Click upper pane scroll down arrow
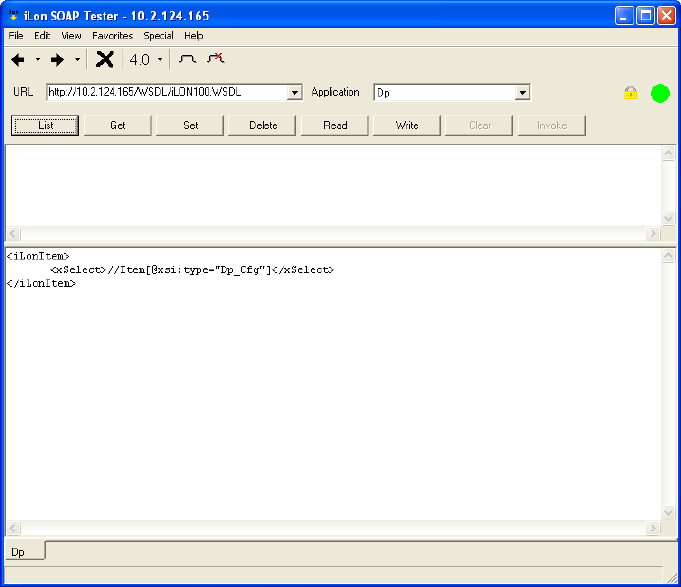The width and height of the screenshot is (681, 587). [x=668, y=218]
